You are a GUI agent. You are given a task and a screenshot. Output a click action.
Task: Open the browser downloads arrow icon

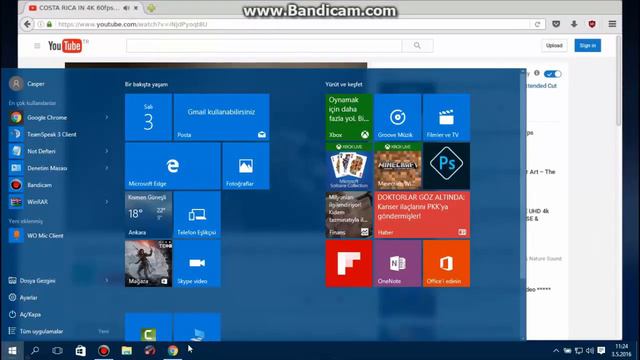(x=574, y=24)
